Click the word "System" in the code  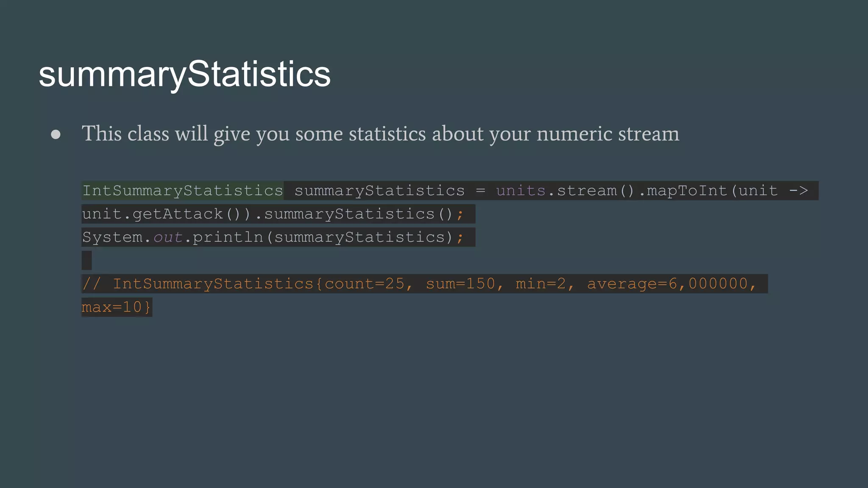click(x=112, y=237)
